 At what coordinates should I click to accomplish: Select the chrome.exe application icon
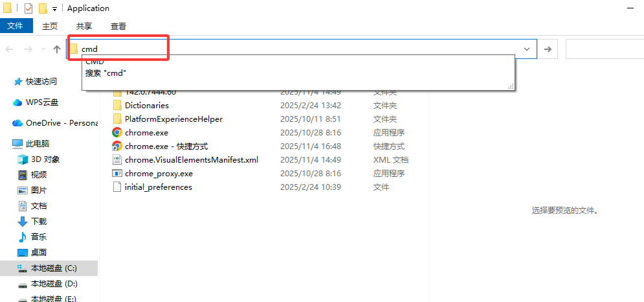click(x=117, y=132)
